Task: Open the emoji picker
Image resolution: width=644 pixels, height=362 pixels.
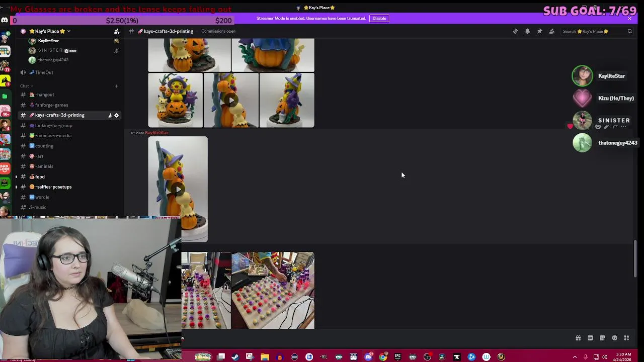Action: click(x=614, y=338)
